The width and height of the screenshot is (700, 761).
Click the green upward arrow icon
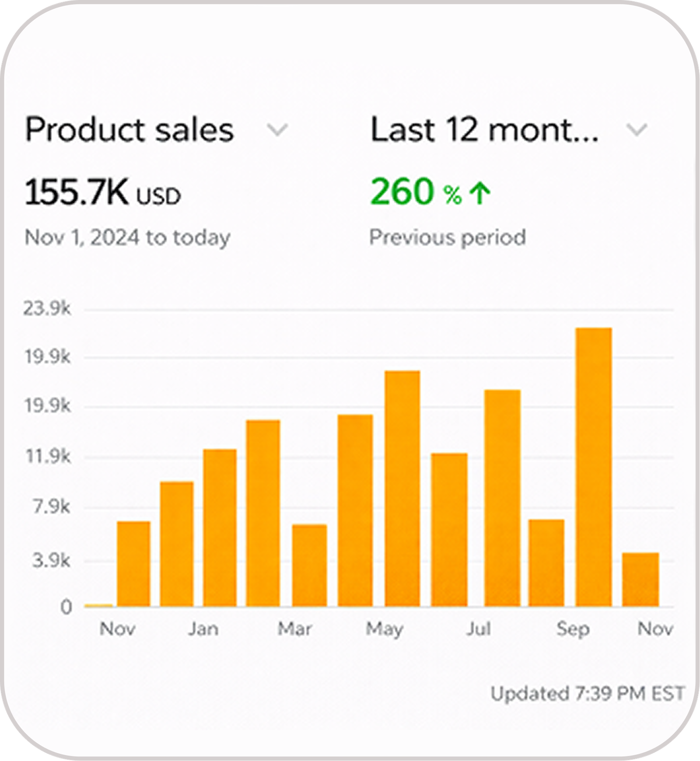(480, 194)
